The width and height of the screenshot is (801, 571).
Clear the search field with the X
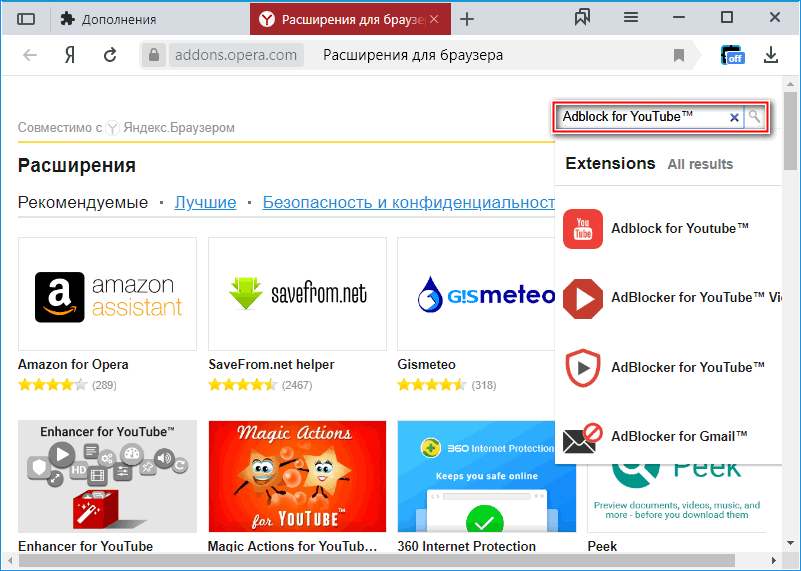(x=734, y=117)
